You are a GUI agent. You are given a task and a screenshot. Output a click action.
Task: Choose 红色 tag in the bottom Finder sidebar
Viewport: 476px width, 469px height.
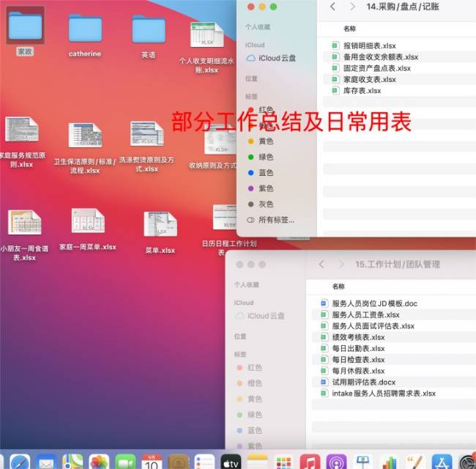coord(250,368)
